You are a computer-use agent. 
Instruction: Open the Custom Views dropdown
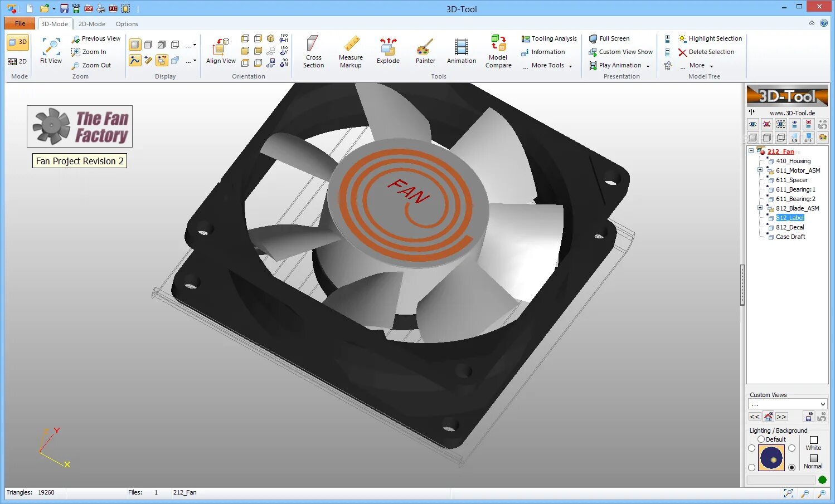(787, 404)
